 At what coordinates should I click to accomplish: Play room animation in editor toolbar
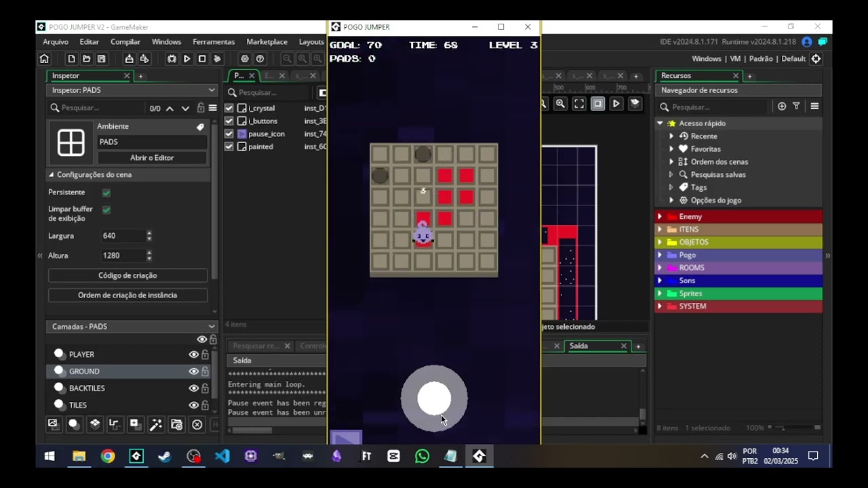pyautogui.click(x=616, y=104)
